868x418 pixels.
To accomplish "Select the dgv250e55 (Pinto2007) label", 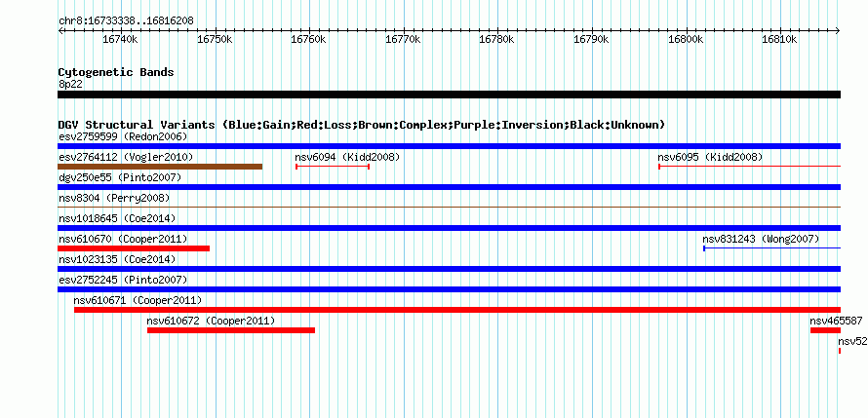I will click(x=120, y=177).
